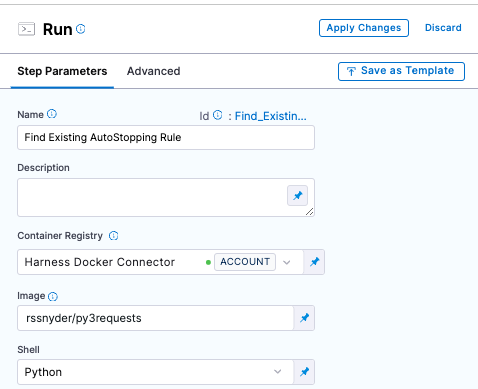Image resolution: width=478 pixels, height=389 pixels.
Task: Click pin icon next to Image field
Action: tap(304, 318)
